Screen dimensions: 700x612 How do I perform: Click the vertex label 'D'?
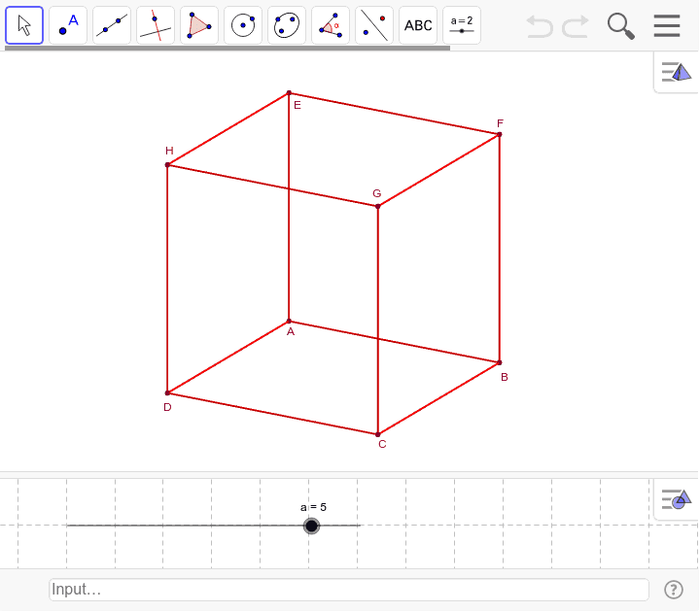[167, 407]
